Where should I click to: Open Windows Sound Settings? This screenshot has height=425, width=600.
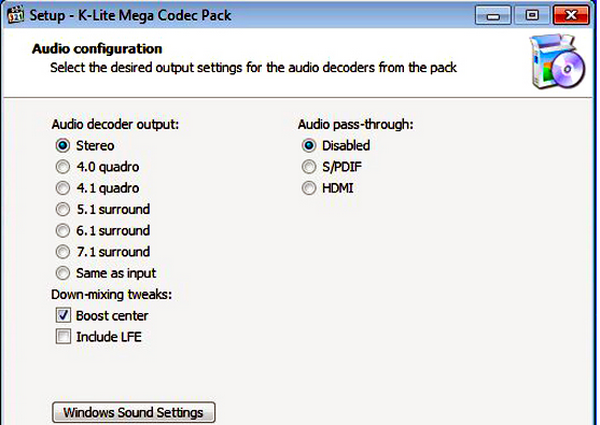point(133,412)
